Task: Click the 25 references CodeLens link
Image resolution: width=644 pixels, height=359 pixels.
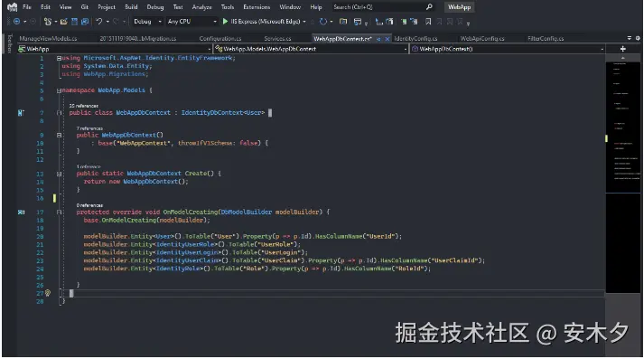Action: click(x=84, y=106)
